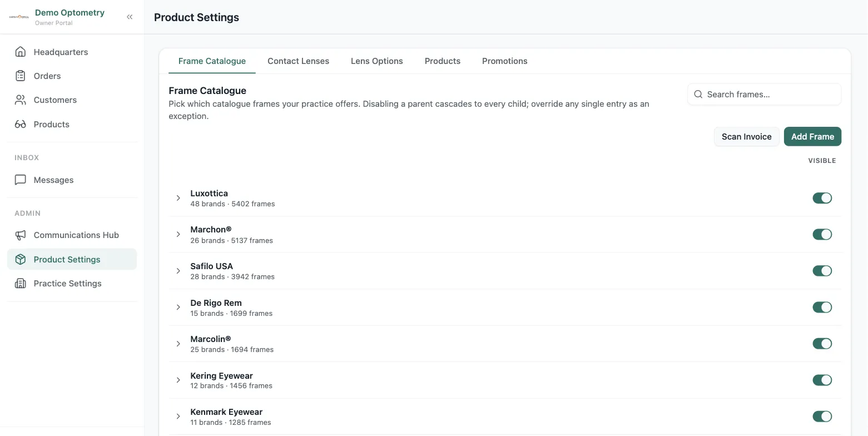Click the Products glasses icon
The width and height of the screenshot is (868, 436).
pos(21,124)
